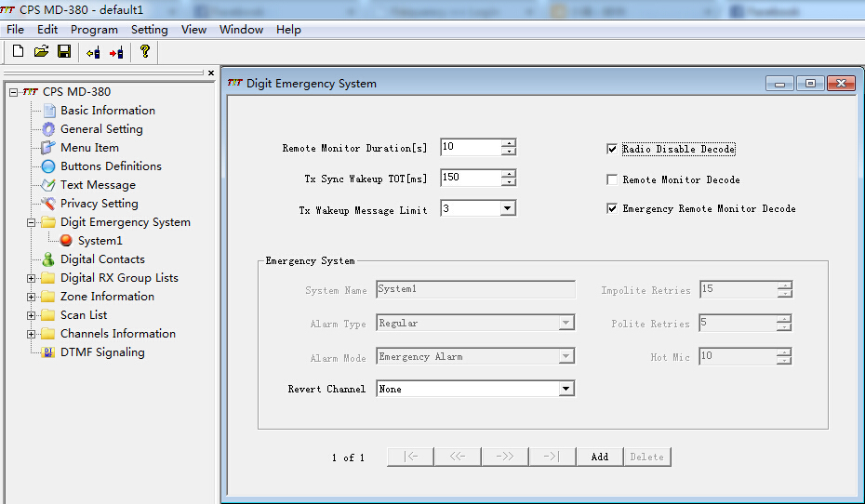
Task: Click the Buttons Definitions blue circle icon
Action: point(48,166)
